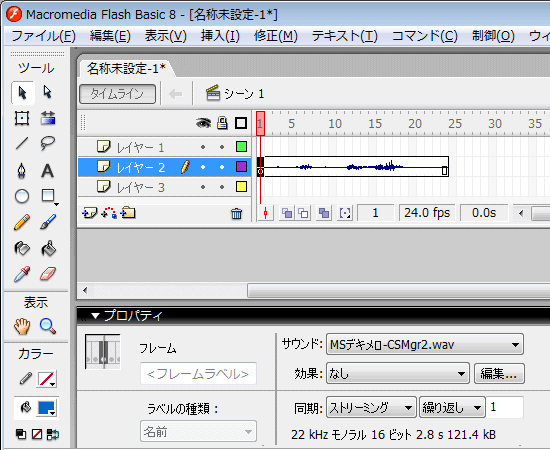Open 挿入(I) menu
The image size is (550, 450).
[220, 36]
